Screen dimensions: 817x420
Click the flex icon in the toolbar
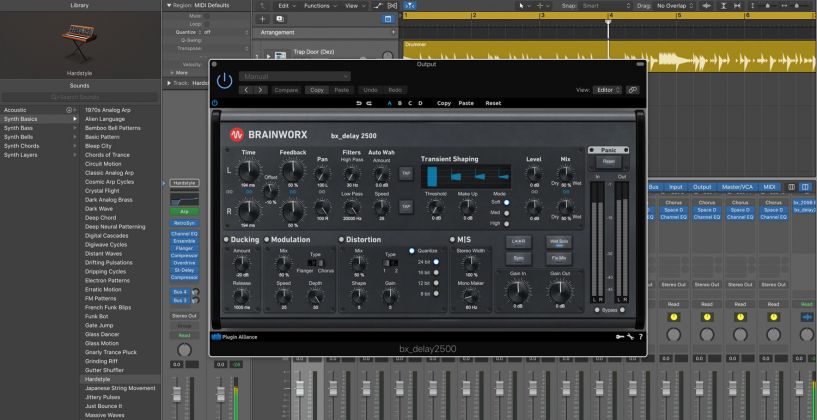click(392, 6)
